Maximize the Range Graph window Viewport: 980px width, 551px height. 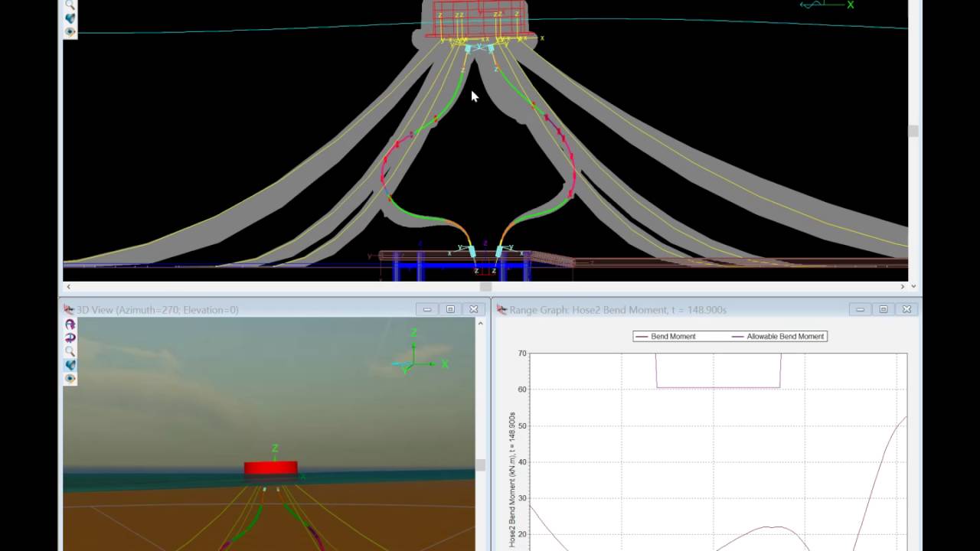884,309
